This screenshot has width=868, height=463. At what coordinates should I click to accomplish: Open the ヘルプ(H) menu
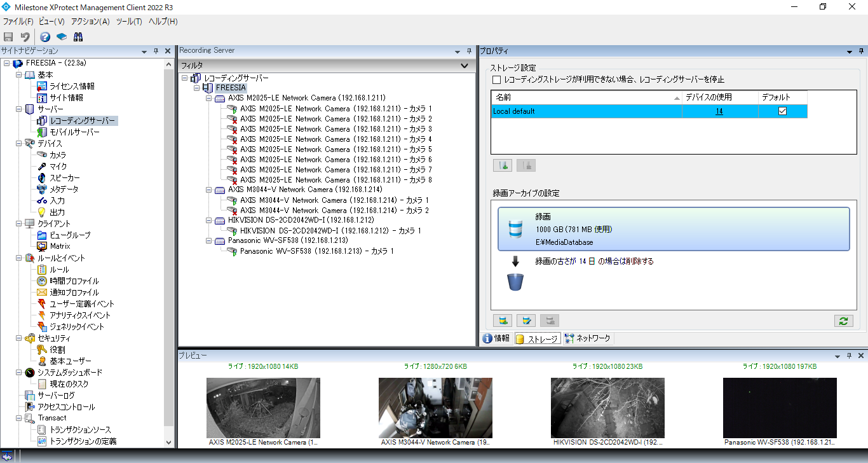[x=163, y=21]
